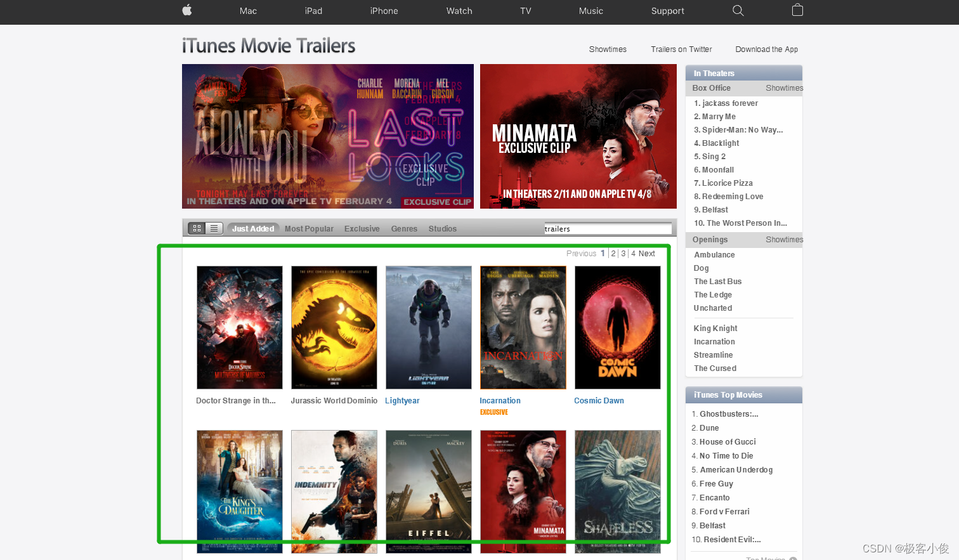Select Licorice Pizza in Box Office
Screen dimensions: 959x560
point(723,183)
